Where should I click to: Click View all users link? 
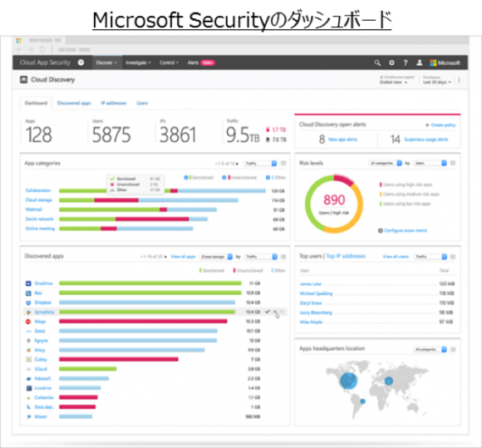pos(396,257)
